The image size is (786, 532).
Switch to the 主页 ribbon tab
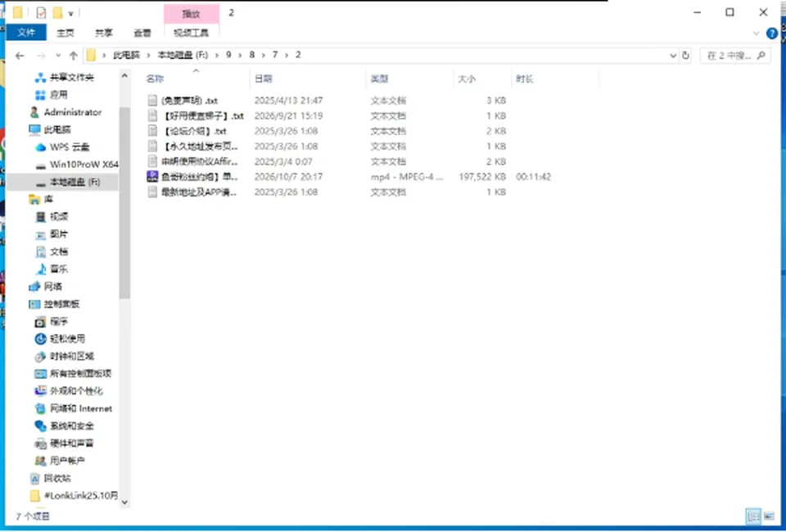65,33
